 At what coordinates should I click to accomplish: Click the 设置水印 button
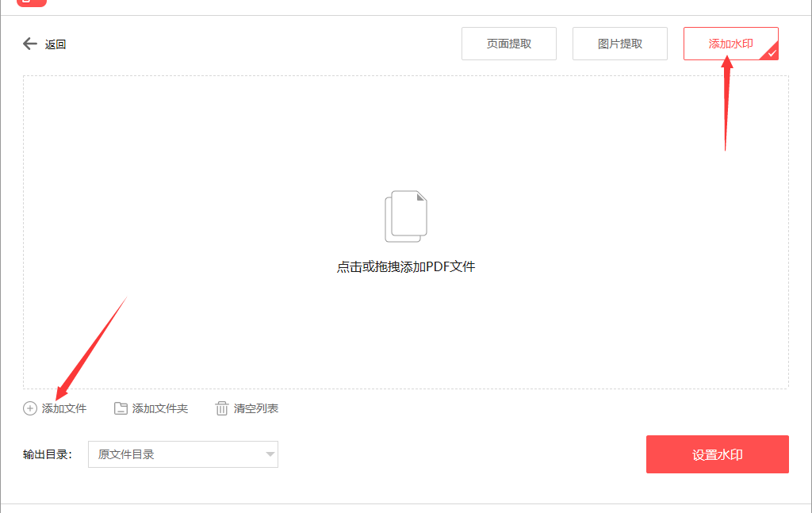point(717,454)
